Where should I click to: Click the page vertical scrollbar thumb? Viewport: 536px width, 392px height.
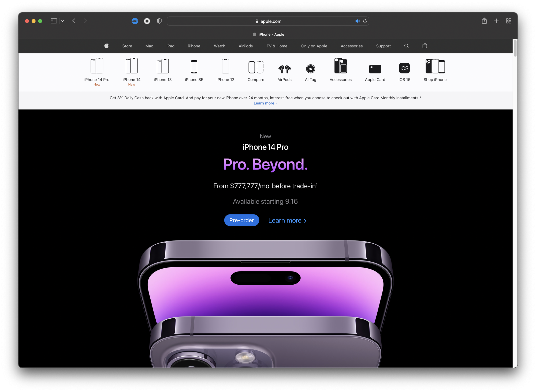[515, 48]
